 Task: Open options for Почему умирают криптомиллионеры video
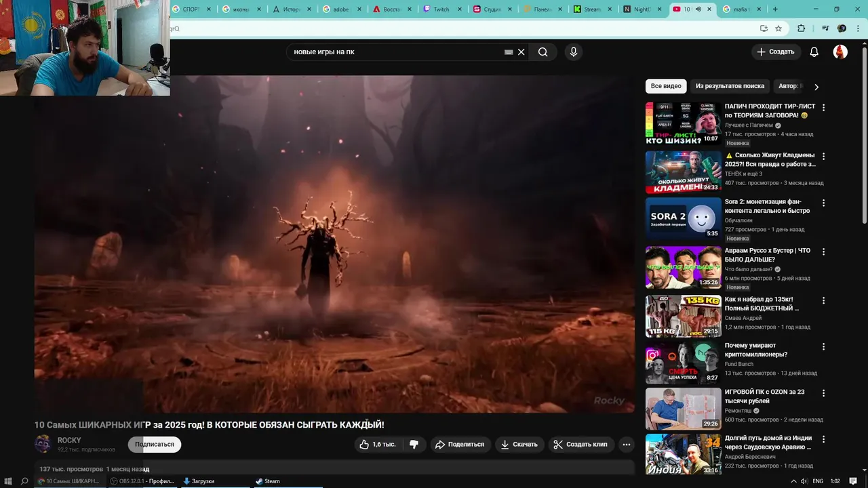click(824, 346)
